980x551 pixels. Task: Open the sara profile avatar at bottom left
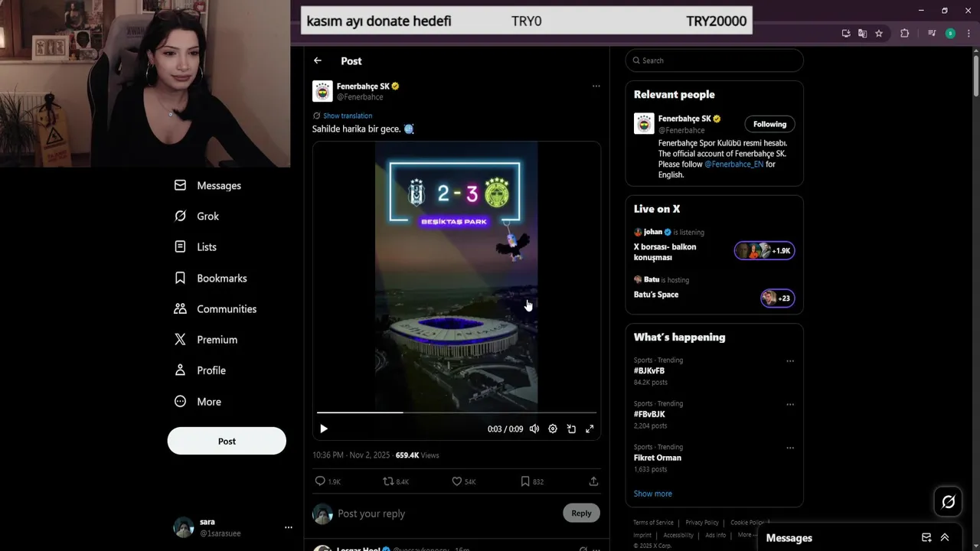pos(184,527)
